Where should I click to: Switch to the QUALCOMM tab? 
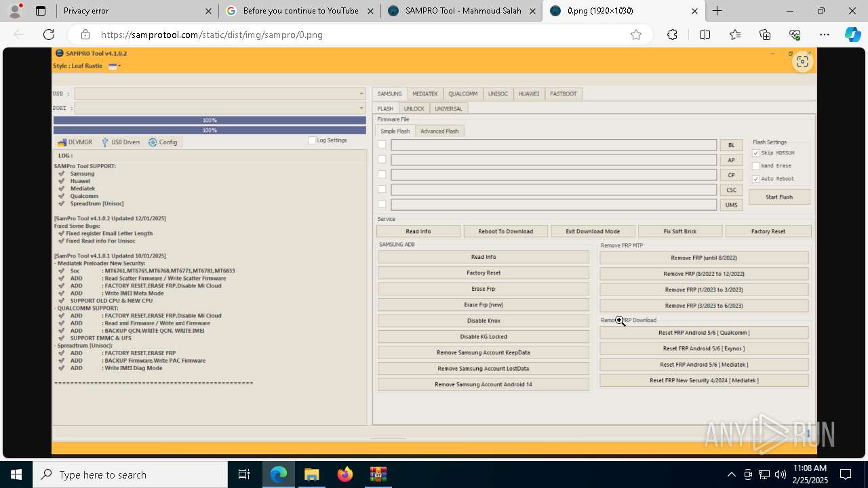click(462, 94)
